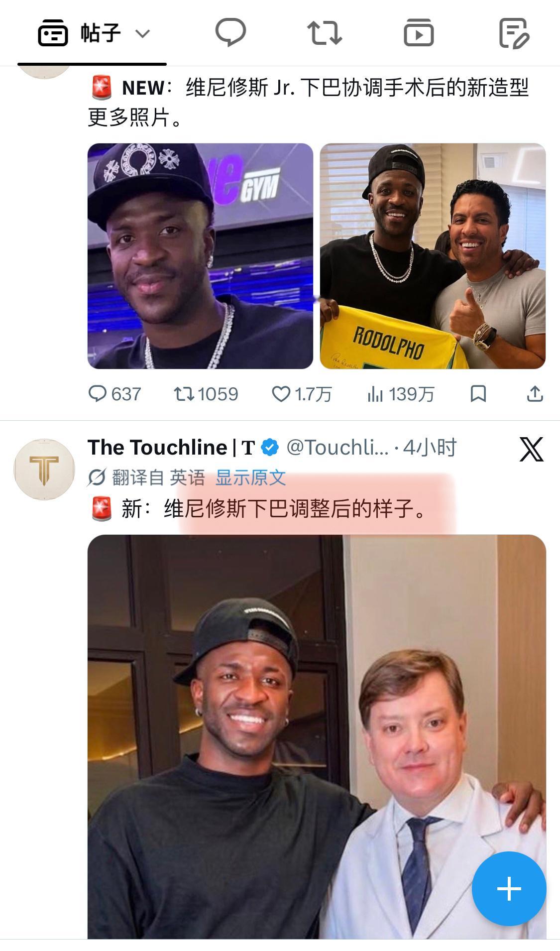Tap the blue compose new post button
The height and width of the screenshot is (951, 560).
[x=509, y=889]
